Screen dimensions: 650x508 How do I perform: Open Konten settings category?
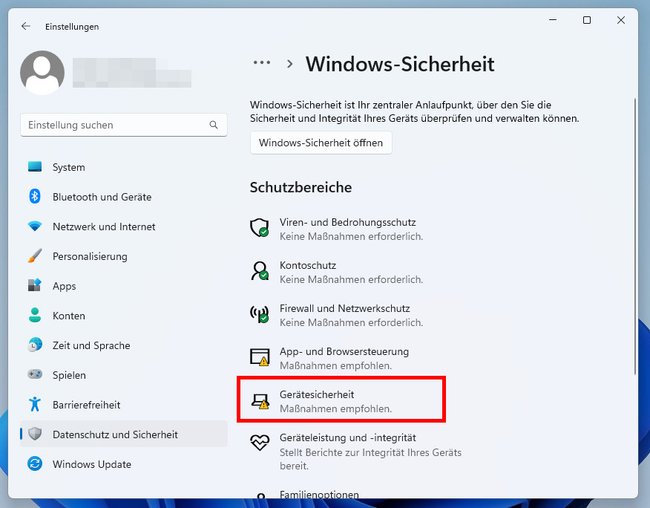tap(124, 316)
